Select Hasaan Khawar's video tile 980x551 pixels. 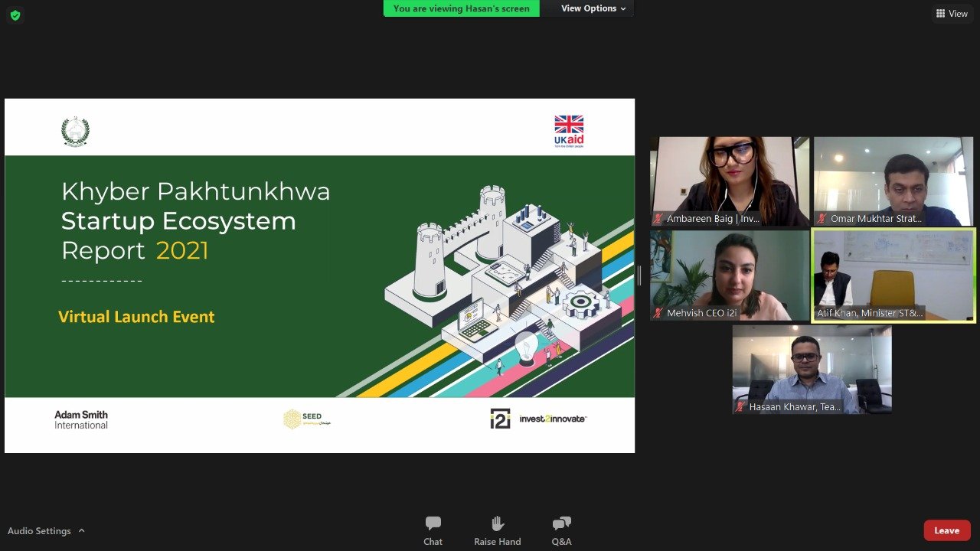tap(811, 367)
